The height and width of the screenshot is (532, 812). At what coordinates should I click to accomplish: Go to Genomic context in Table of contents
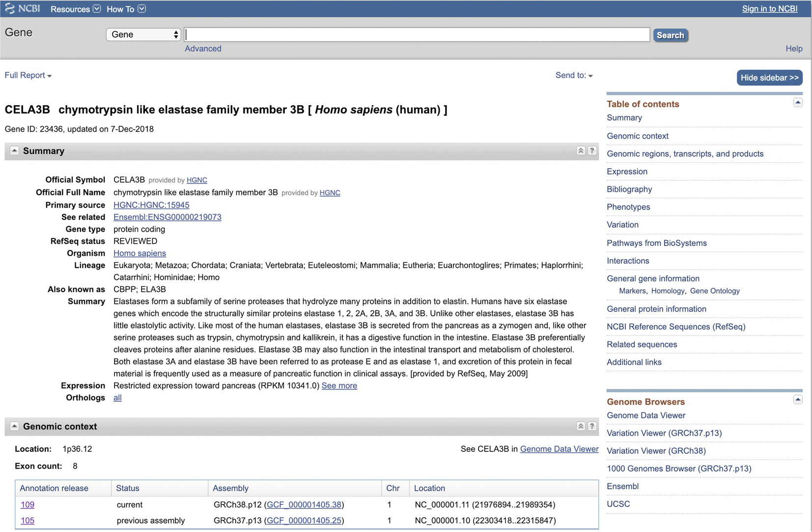[x=637, y=136]
